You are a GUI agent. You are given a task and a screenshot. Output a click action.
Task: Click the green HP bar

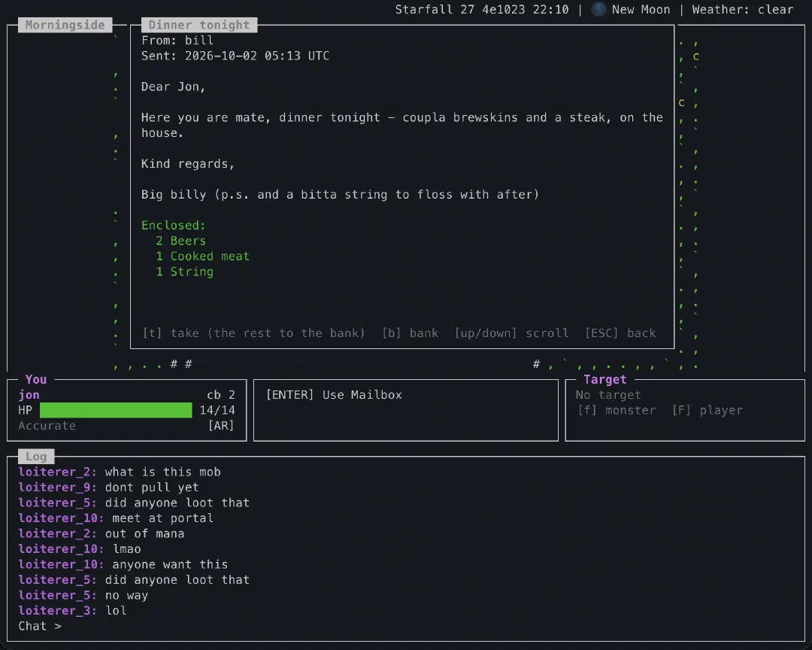116,410
